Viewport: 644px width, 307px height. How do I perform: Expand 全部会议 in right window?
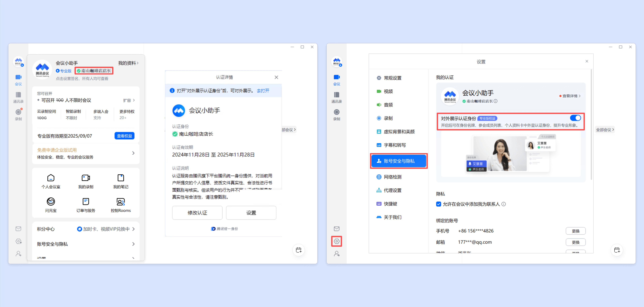(x=605, y=130)
